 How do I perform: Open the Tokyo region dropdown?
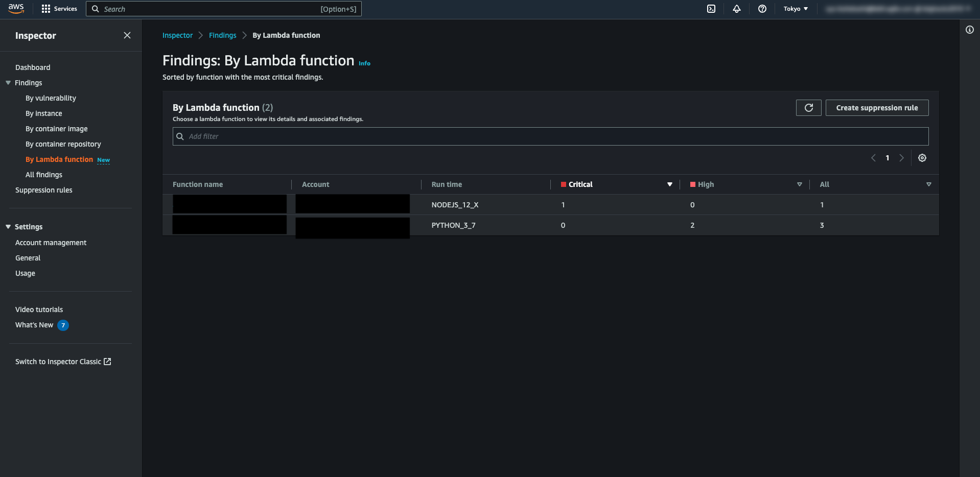coord(796,9)
